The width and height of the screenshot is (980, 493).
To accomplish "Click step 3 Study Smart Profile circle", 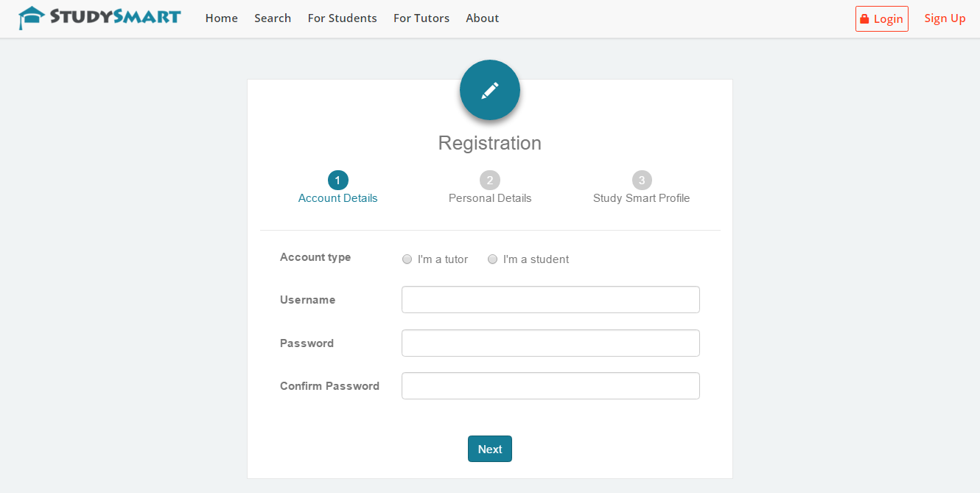I will point(641,179).
